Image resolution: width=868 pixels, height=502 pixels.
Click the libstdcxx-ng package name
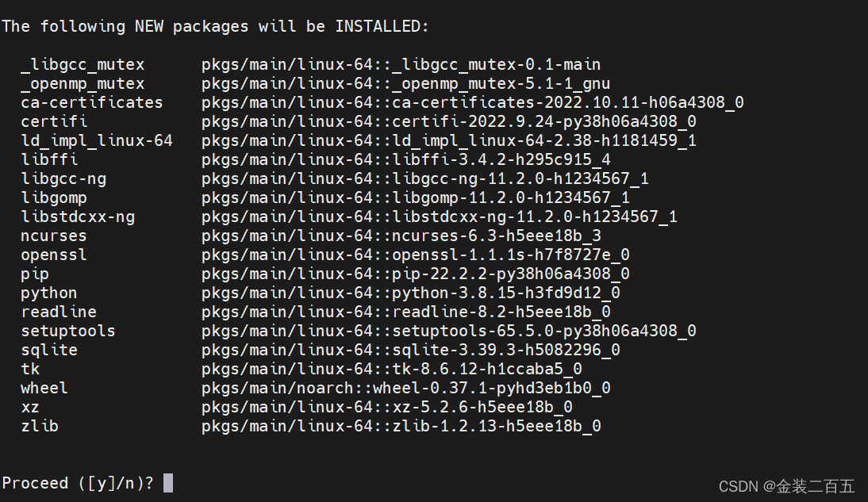point(78,217)
